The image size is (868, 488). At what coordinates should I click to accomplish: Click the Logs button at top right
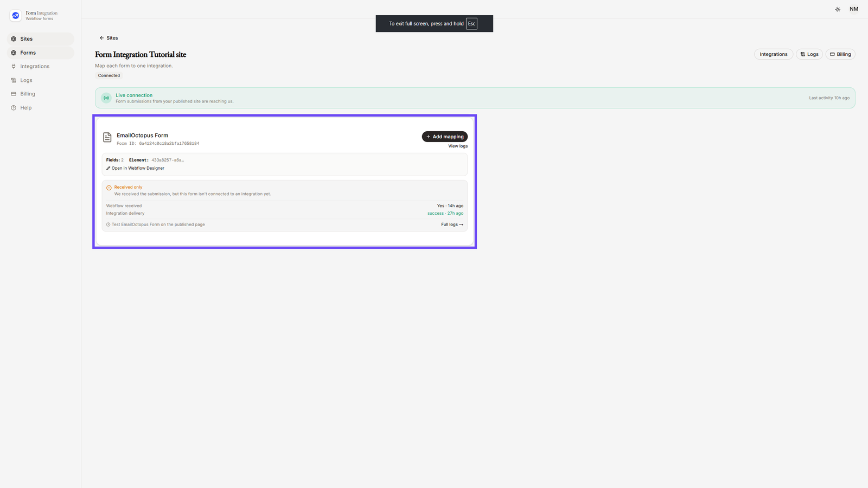(809, 54)
